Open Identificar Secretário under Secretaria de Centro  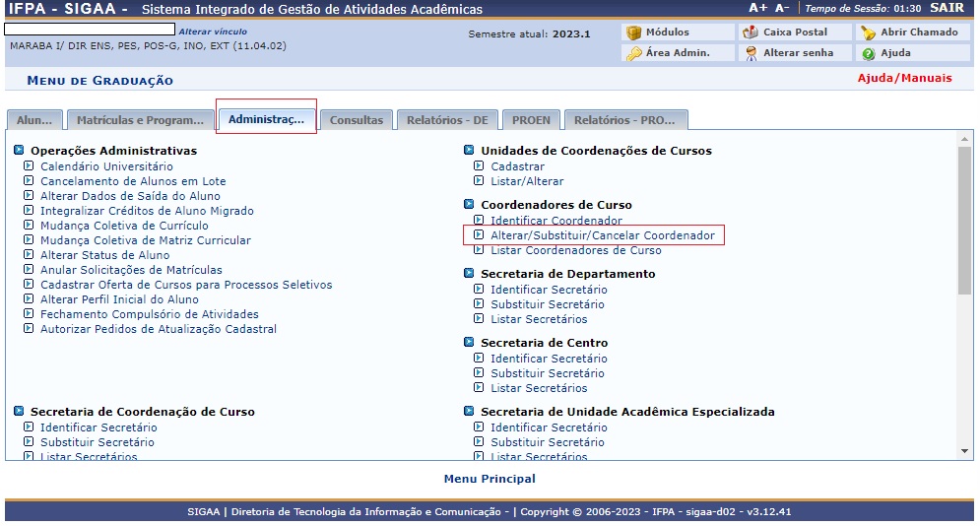tap(549, 359)
